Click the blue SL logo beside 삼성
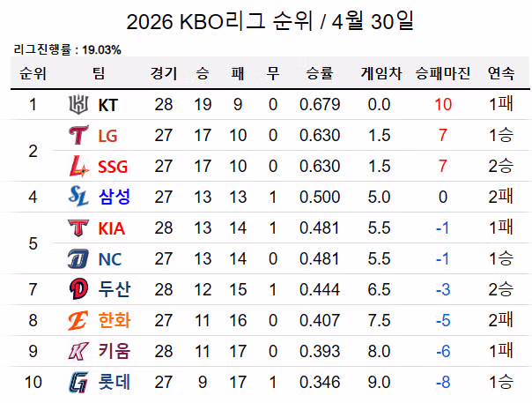Image resolution: width=532 pixels, height=403 pixels. click(x=78, y=197)
